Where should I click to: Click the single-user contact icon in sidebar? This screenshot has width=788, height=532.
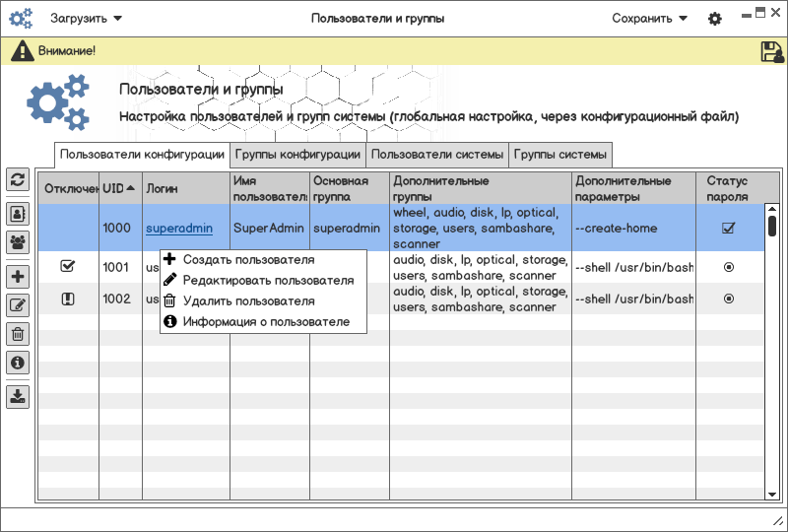(x=18, y=214)
